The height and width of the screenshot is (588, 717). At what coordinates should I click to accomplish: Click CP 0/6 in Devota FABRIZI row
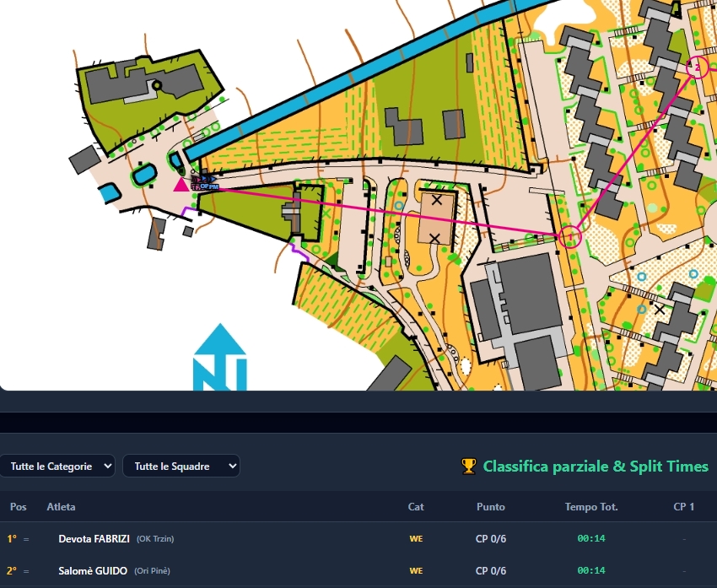tap(491, 538)
